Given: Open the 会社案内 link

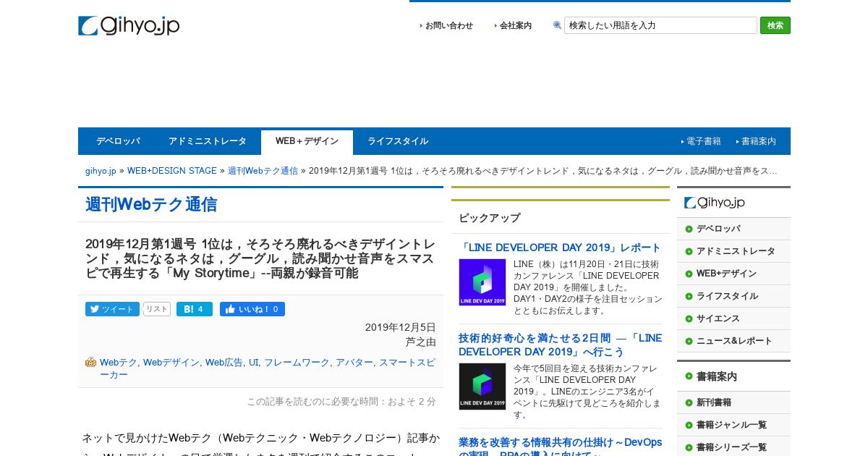Looking at the screenshot, I should 515,25.
